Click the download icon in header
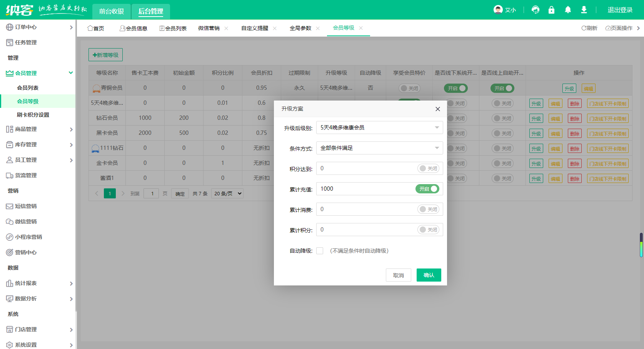644x349 pixels. [x=584, y=10]
